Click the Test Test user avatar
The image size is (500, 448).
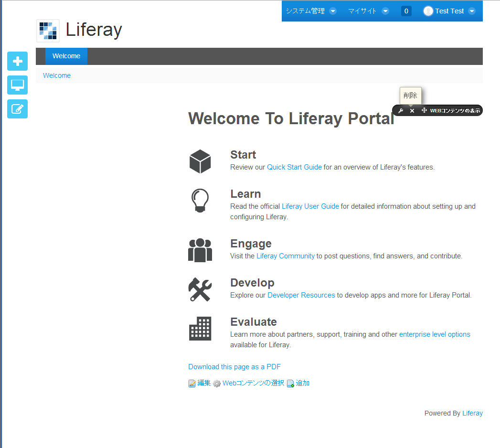click(428, 11)
